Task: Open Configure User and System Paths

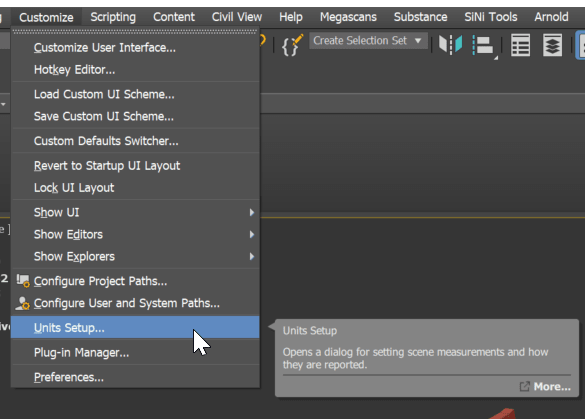Action: point(135,303)
